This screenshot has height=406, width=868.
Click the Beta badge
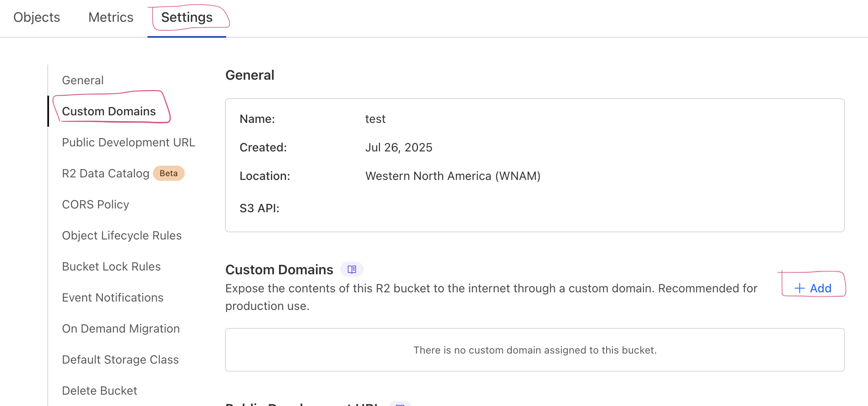point(169,173)
